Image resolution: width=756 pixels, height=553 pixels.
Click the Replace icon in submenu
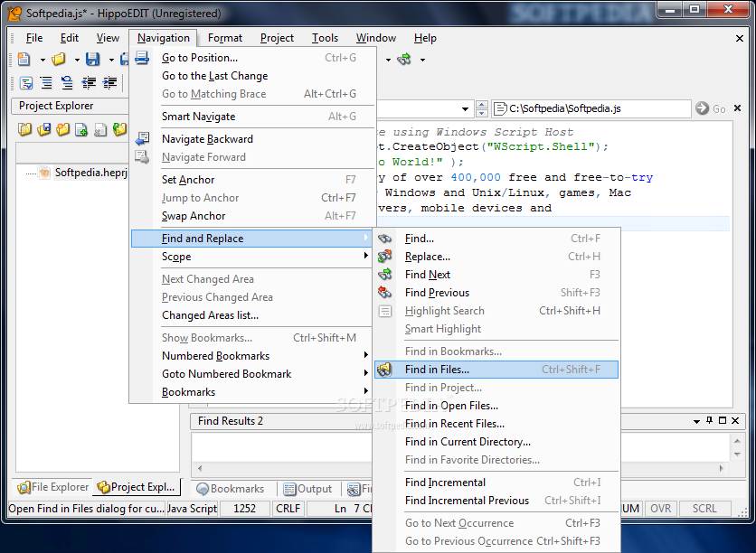click(384, 257)
